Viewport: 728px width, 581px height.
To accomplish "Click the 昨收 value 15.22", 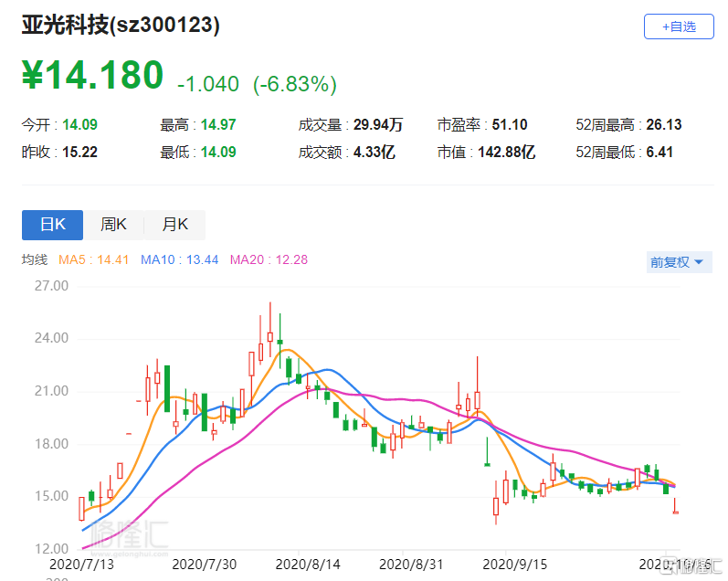I will coord(79,152).
